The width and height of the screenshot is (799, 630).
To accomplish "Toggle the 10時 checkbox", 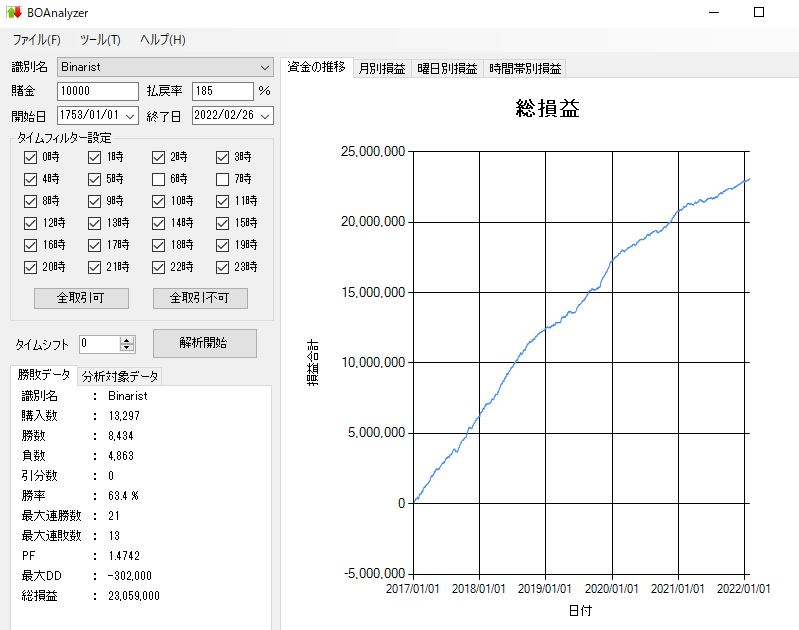I will pos(158,201).
